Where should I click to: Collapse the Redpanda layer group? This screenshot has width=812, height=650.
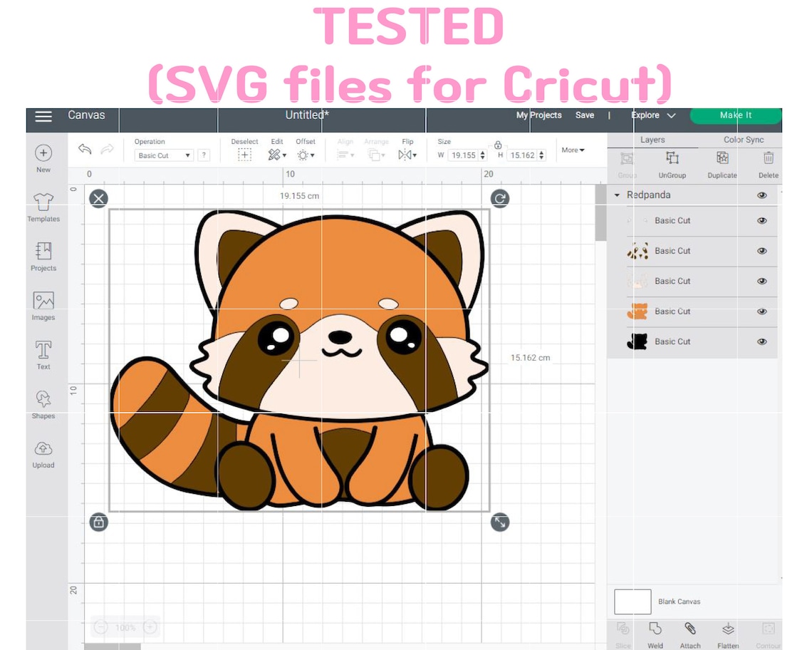point(615,195)
